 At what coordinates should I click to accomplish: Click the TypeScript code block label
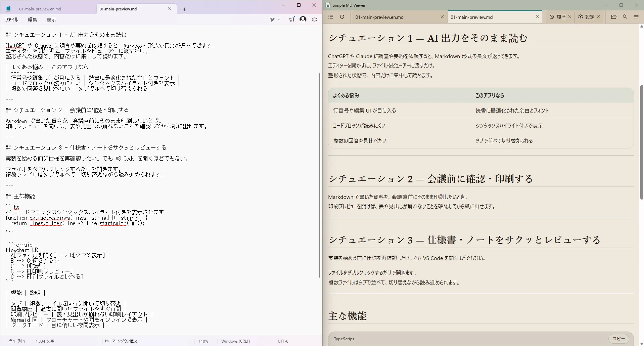coord(344,339)
